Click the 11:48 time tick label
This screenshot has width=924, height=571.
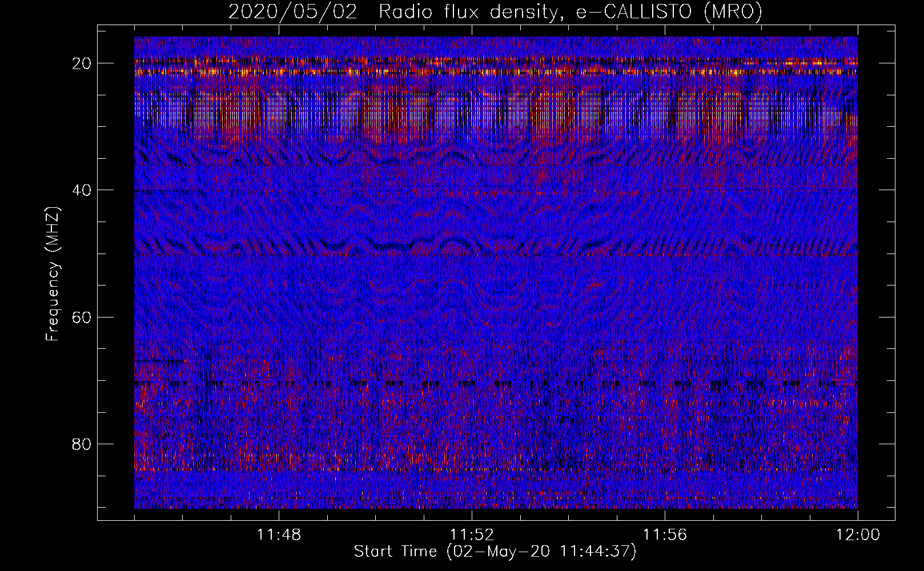(x=279, y=535)
